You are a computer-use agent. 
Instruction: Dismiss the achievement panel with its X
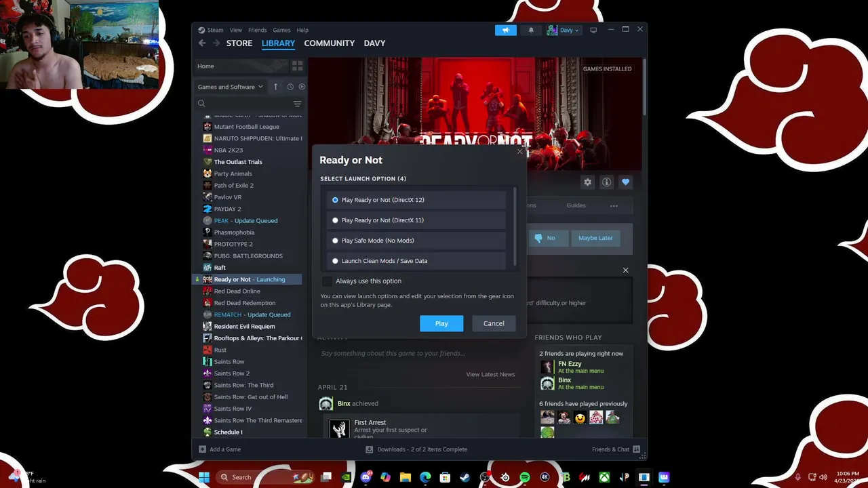click(625, 270)
